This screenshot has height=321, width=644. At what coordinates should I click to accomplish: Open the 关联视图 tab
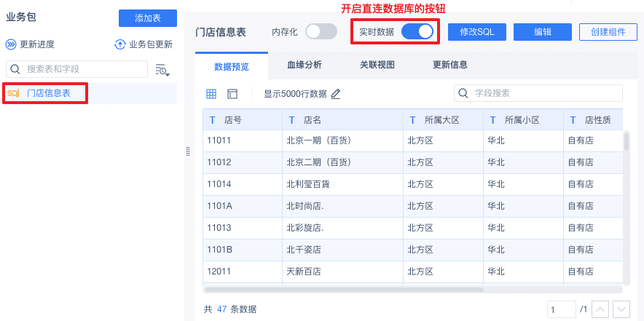(x=377, y=65)
